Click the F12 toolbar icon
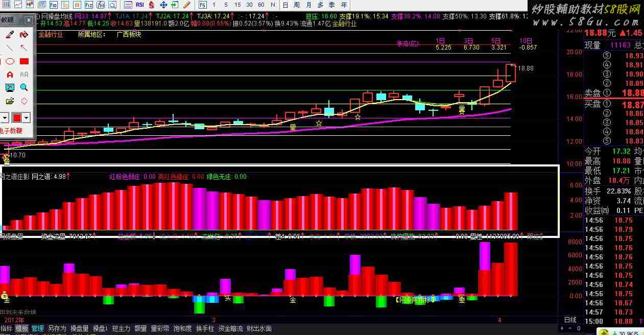This screenshot has height=335, width=644. tap(89, 5)
